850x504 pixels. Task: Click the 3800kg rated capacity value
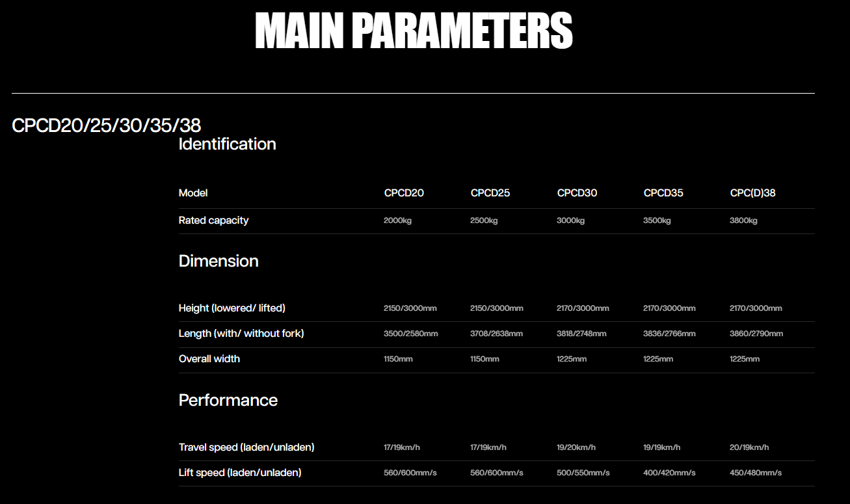743,220
